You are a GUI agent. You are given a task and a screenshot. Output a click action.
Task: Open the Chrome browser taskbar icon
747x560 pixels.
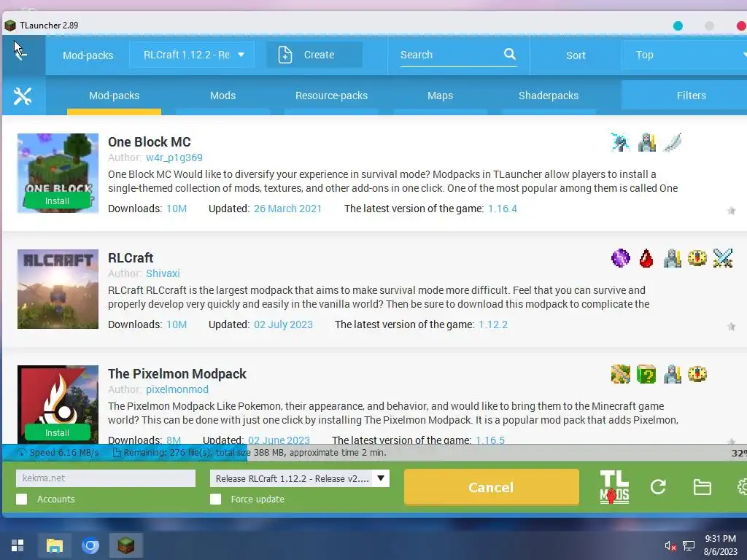point(90,545)
